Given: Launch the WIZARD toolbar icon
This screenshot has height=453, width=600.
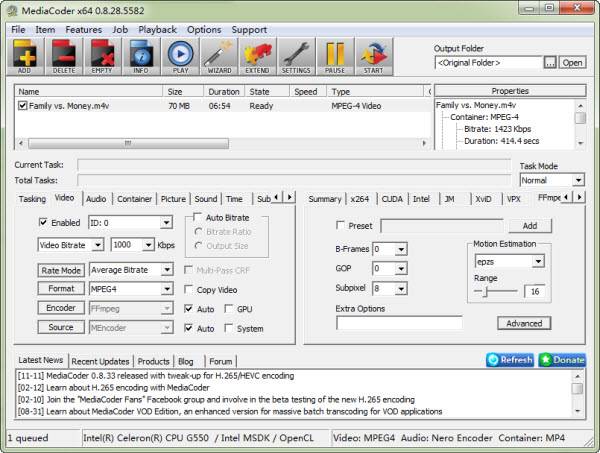Looking at the screenshot, I should [219, 56].
